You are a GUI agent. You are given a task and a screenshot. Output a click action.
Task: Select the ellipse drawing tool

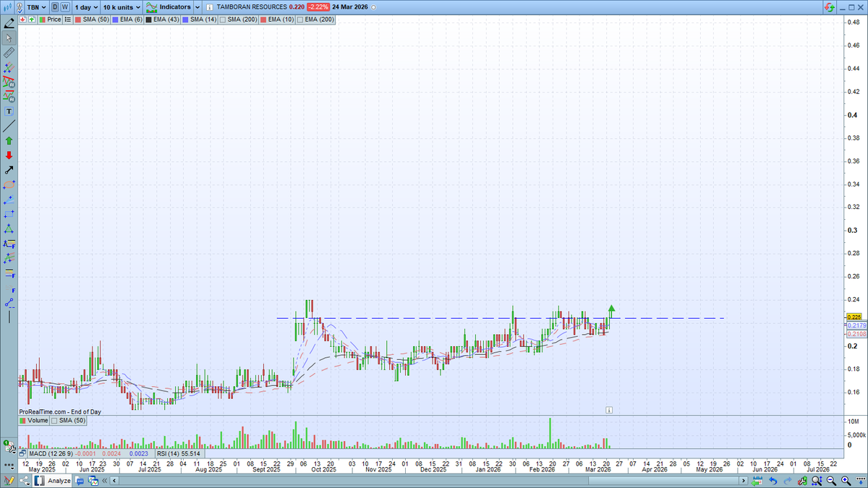pos(9,185)
